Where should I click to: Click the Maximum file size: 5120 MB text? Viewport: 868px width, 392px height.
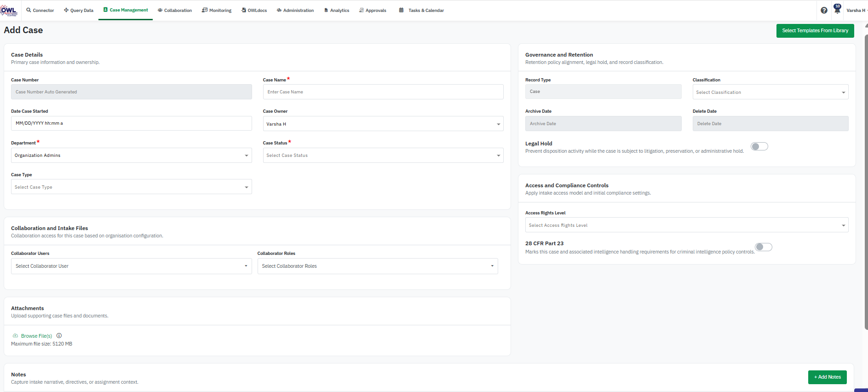tap(41, 344)
